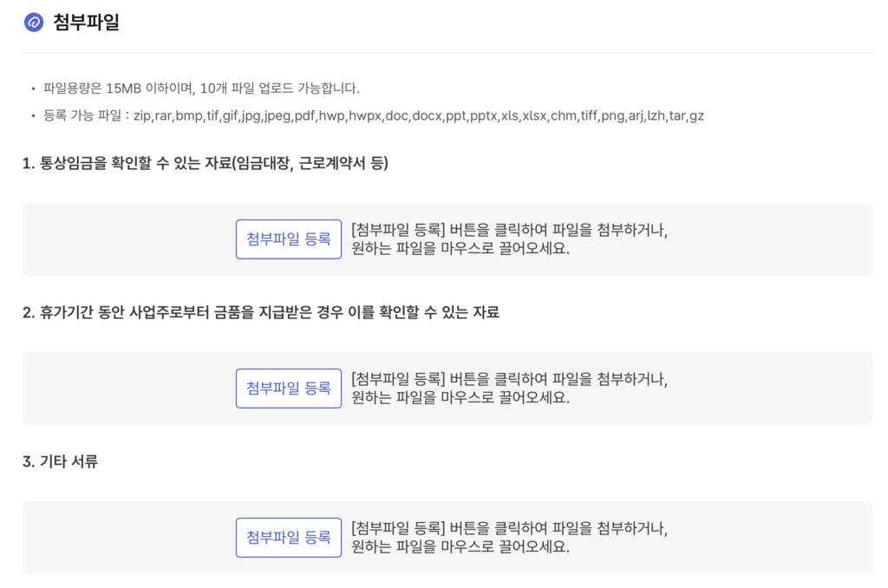Screen dimensions: 888x588
Task: Click 끌어오세요 instruction line in 통상임금 drop zone
Action: coord(460,249)
